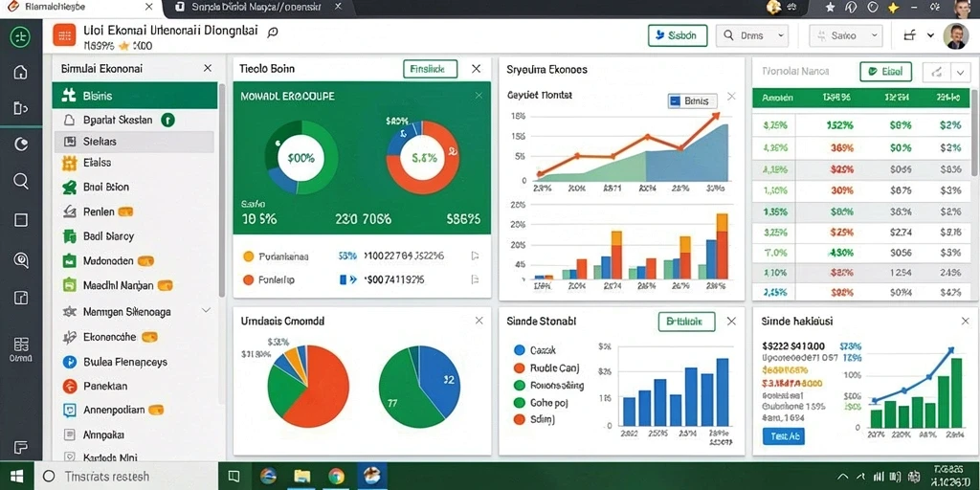Open the Stekars sidebar entry
This screenshot has width=980, height=490.
(134, 142)
